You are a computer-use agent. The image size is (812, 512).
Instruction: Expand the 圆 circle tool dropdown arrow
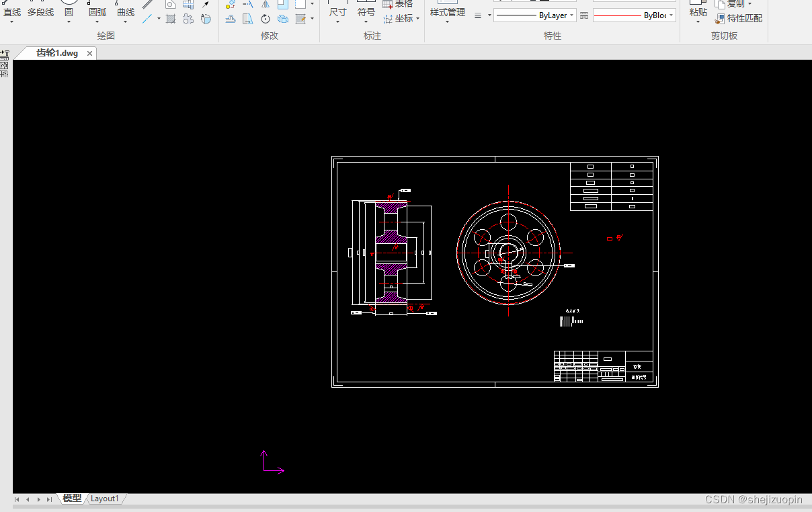pos(69,22)
